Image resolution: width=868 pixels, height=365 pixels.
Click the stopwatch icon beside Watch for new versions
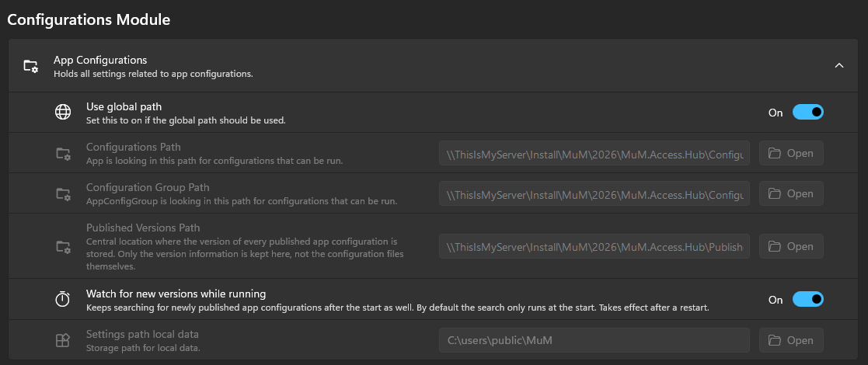pyautogui.click(x=62, y=299)
